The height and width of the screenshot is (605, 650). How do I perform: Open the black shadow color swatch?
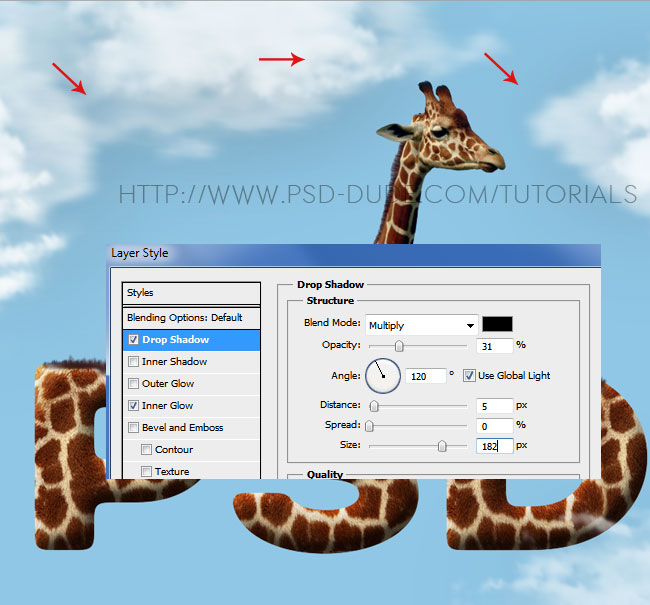497,324
